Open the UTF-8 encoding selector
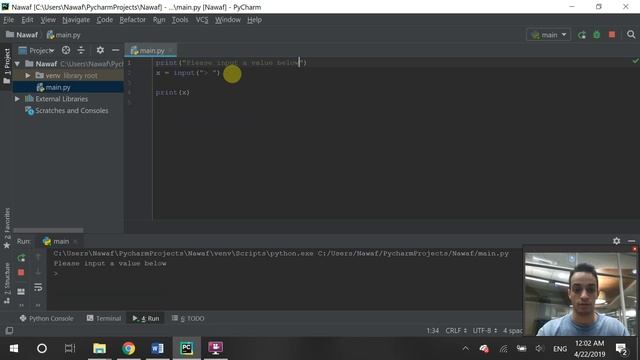Image resolution: width=640 pixels, height=360 pixels. point(485,331)
